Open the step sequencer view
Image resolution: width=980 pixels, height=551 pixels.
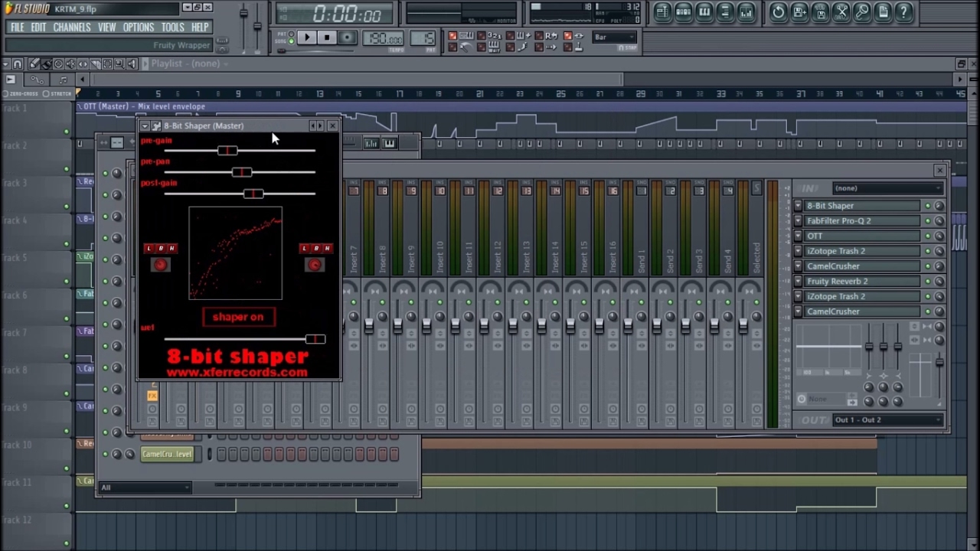click(x=684, y=11)
